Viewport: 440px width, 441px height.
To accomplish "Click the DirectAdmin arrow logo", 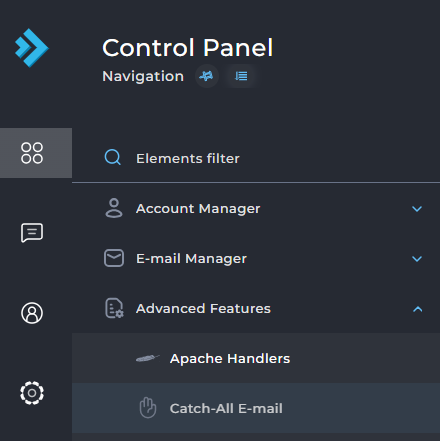I will 32,48.
